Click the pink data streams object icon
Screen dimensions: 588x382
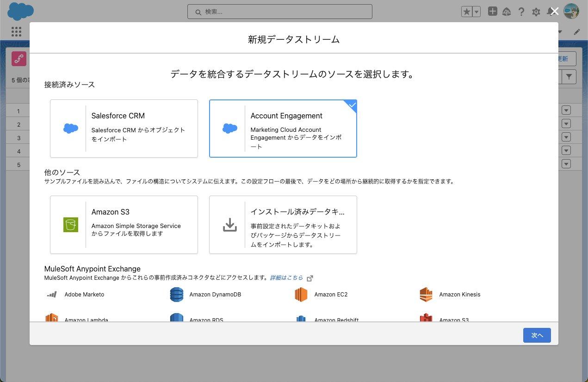19,59
